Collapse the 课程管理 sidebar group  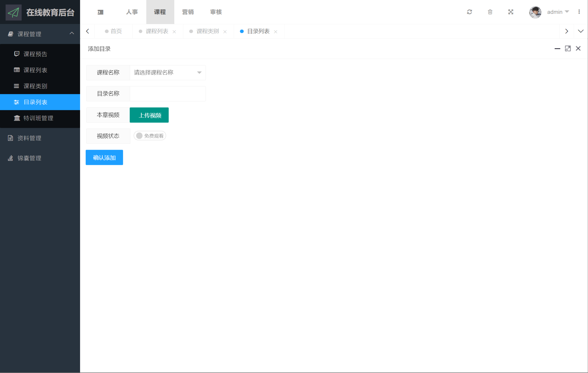click(x=40, y=34)
